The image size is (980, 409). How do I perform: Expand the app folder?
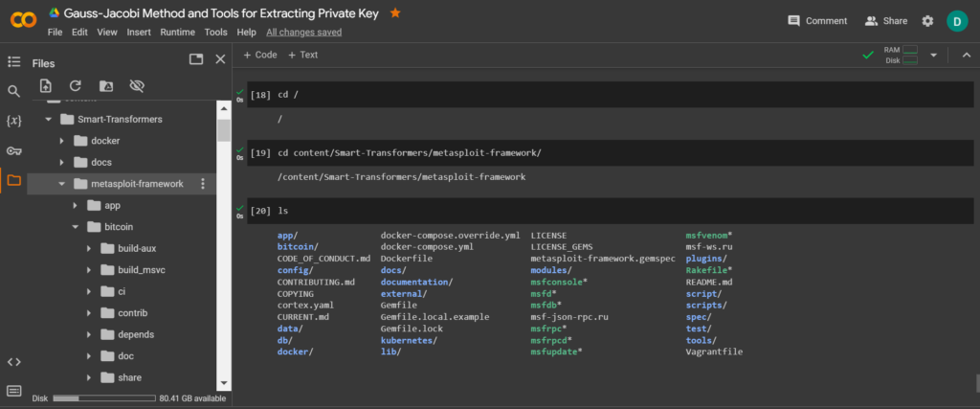(x=75, y=205)
